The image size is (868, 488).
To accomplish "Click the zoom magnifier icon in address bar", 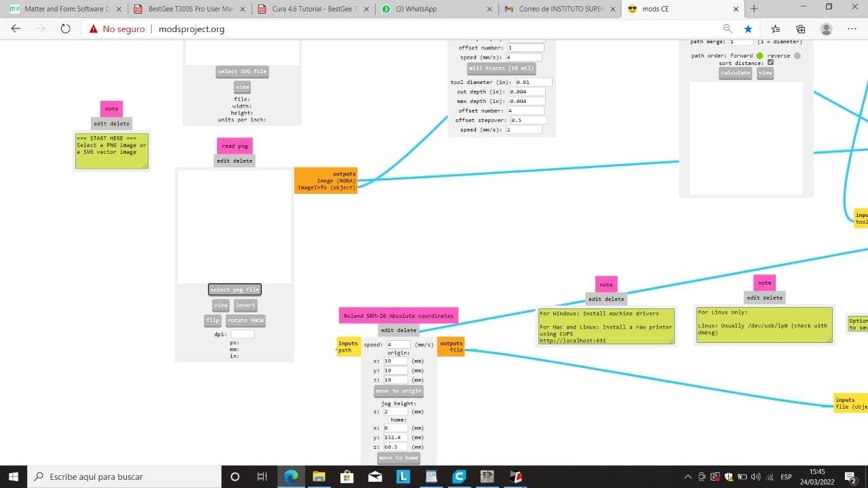I will (727, 29).
